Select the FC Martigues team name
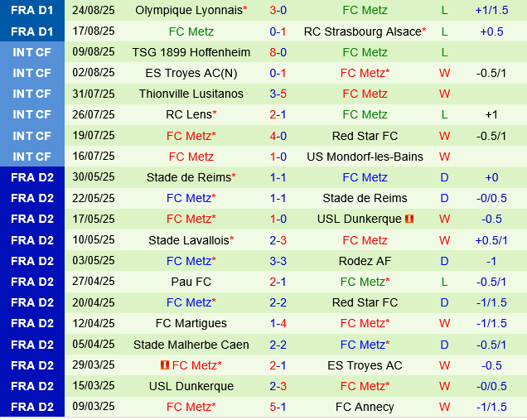The height and width of the screenshot is (420, 527). click(191, 323)
